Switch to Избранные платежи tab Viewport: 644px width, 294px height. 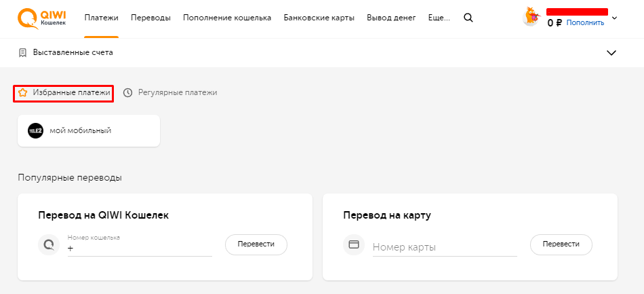pos(64,93)
